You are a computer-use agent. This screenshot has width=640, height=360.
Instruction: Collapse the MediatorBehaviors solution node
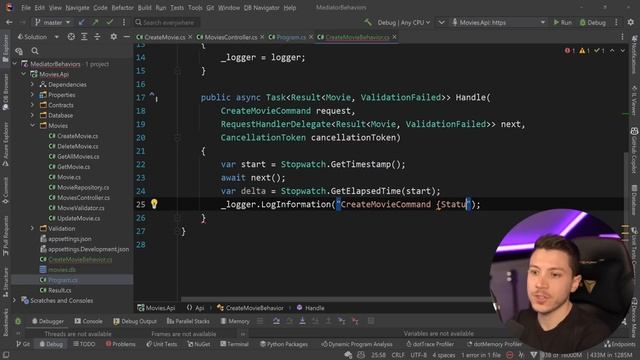15,64
